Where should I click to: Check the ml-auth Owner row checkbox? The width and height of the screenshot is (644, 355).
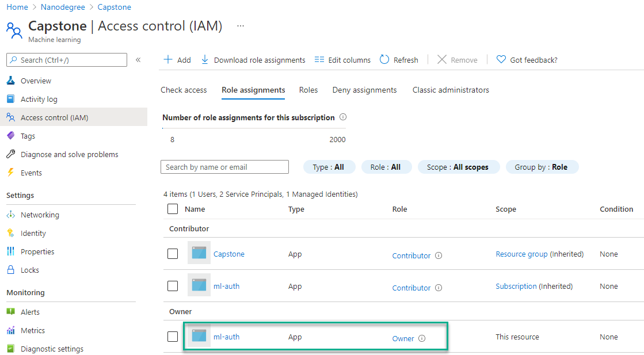point(173,337)
